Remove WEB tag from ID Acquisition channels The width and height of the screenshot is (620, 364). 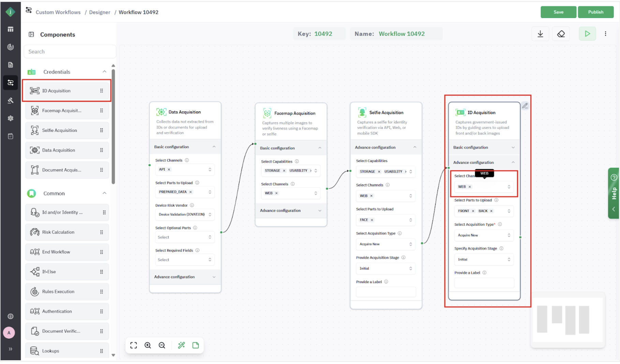click(470, 187)
